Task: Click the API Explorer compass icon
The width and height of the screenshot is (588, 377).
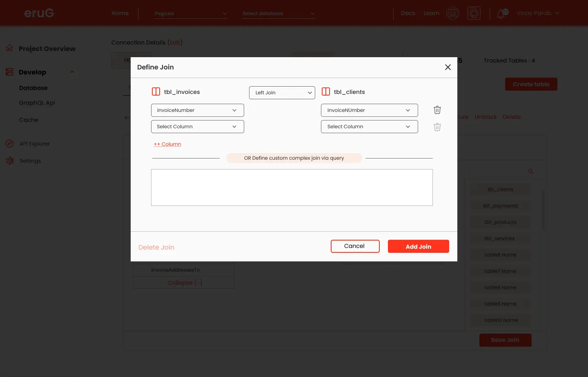Action: (x=9, y=144)
